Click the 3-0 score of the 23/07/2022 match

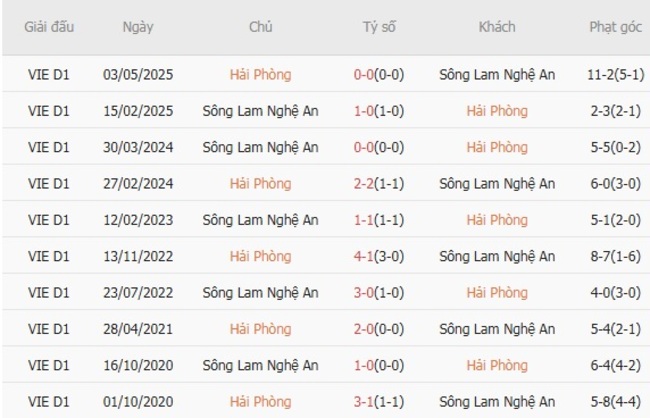pyautogui.click(x=379, y=293)
